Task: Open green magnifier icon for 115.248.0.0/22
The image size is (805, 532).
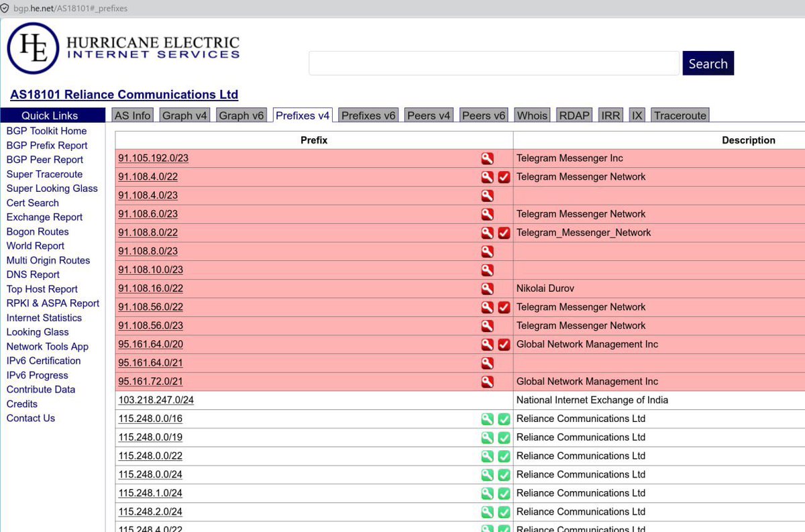Action: coord(487,456)
